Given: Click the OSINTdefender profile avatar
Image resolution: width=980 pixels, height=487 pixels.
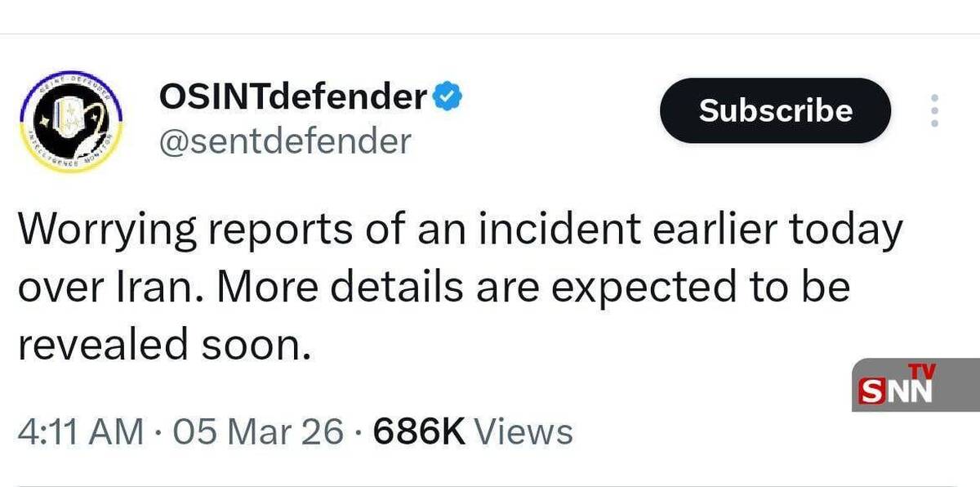Looking at the screenshot, I should pos(69,122).
